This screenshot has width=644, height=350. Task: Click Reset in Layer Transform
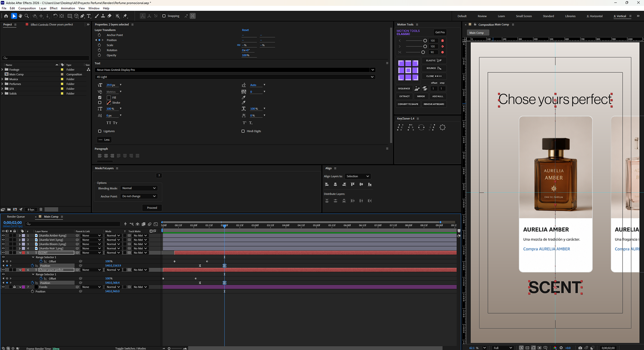(245, 30)
